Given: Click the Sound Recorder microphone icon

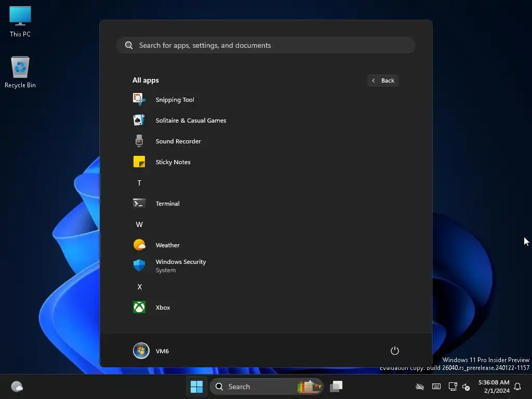Looking at the screenshot, I should point(139,141).
